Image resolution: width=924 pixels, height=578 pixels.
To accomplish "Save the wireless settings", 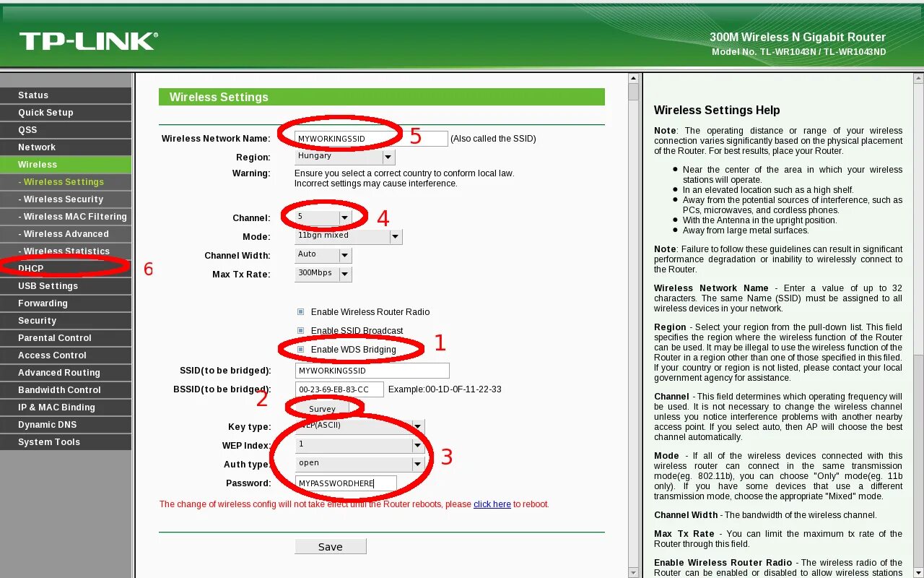I will [331, 547].
